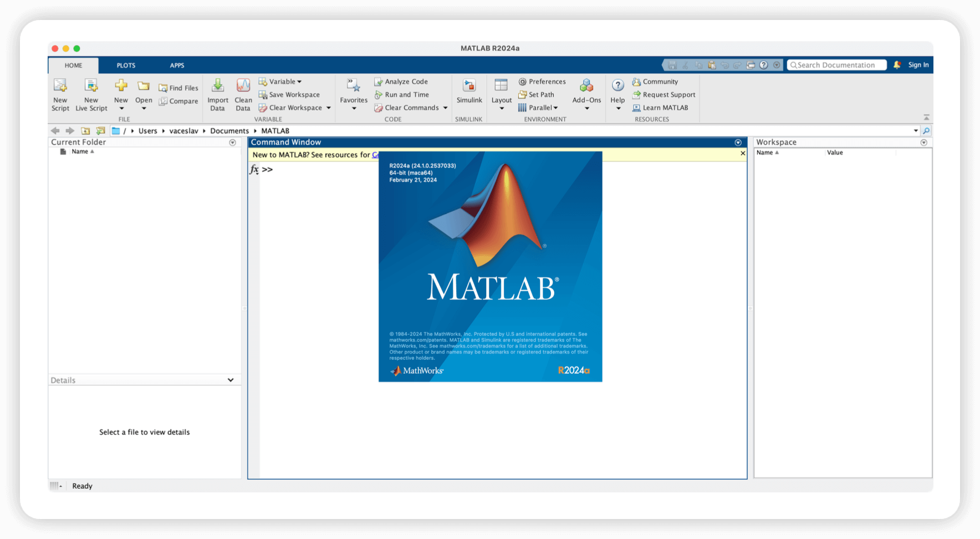Screen dimensions: 980x539
Task: Select Users in the path bar
Action: 147,131
